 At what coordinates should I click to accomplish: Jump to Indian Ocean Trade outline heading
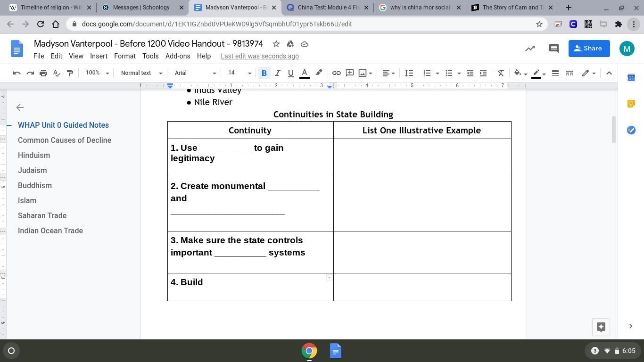click(50, 230)
